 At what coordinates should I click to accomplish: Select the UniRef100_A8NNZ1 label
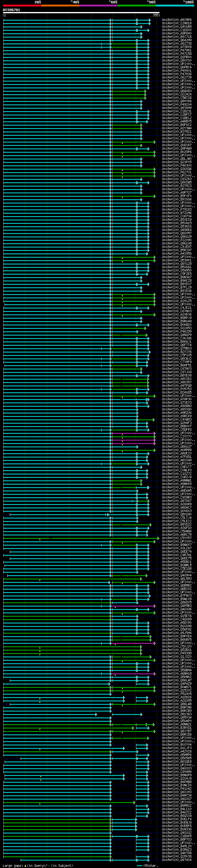(177, 724)
